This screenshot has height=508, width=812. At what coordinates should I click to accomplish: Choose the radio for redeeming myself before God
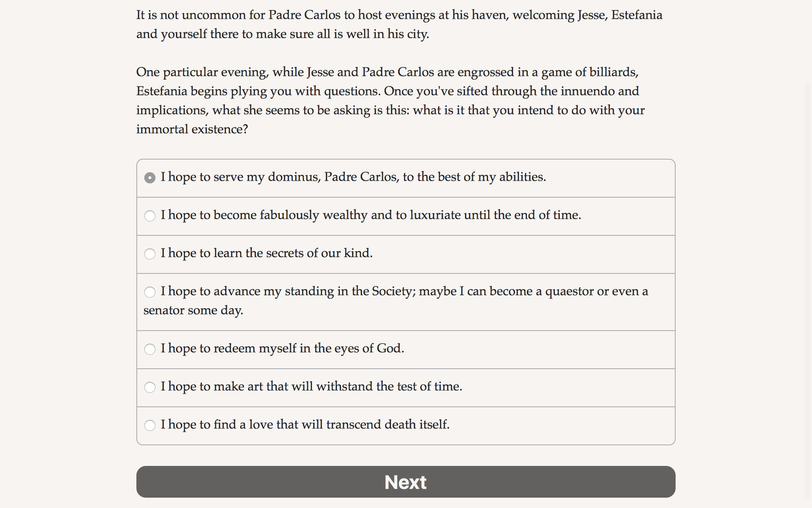click(150, 349)
